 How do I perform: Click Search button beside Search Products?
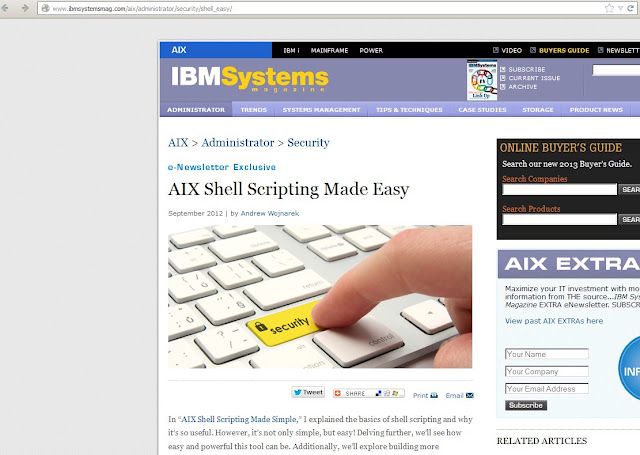(x=629, y=219)
